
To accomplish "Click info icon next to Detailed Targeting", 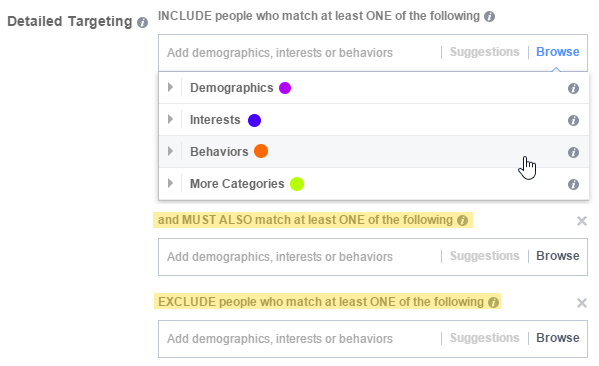I will coord(142,23).
